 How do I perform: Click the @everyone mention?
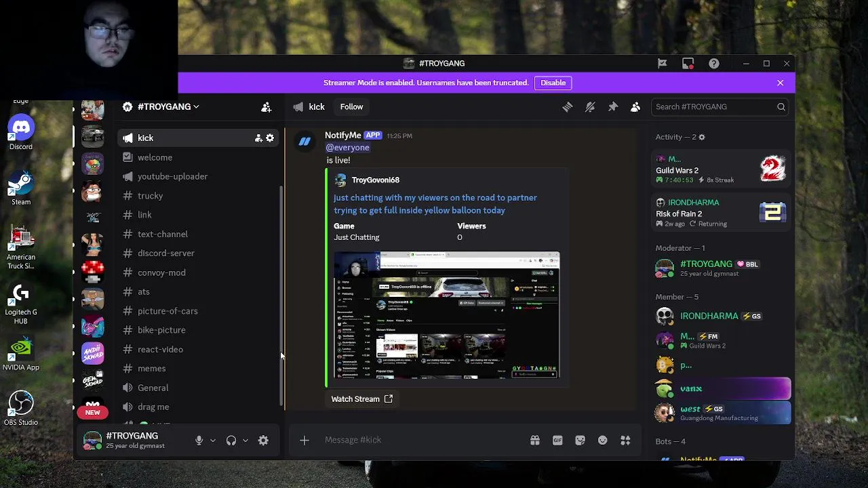coord(348,148)
